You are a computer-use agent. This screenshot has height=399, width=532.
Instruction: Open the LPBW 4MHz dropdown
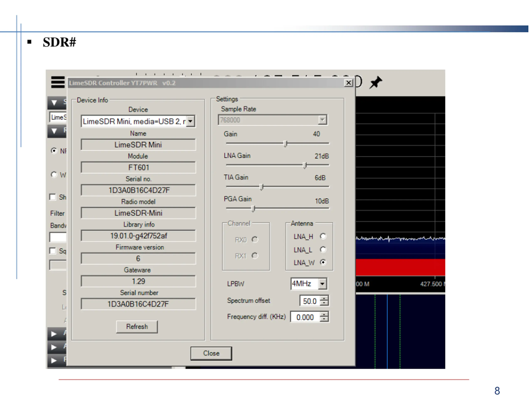322,284
